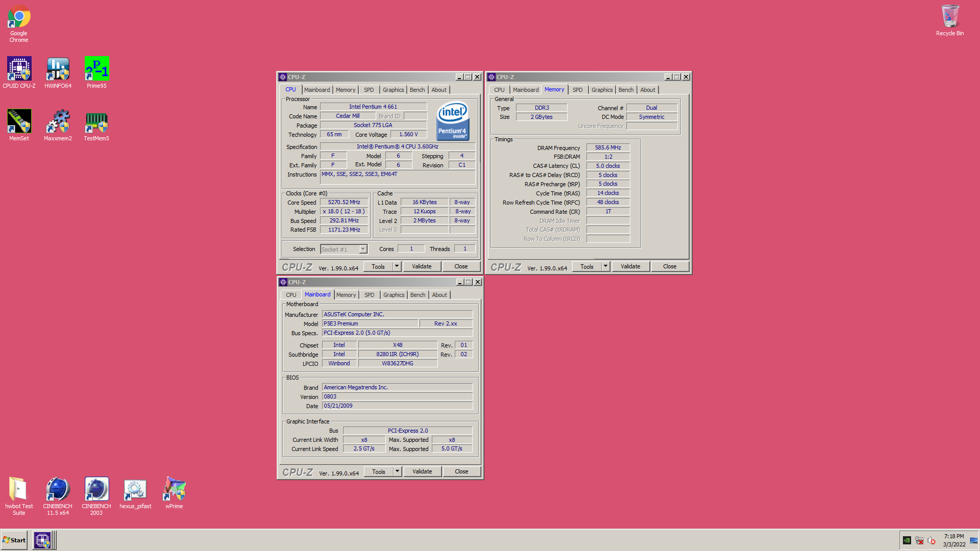Open SPD tab in Memory window

click(x=578, y=90)
